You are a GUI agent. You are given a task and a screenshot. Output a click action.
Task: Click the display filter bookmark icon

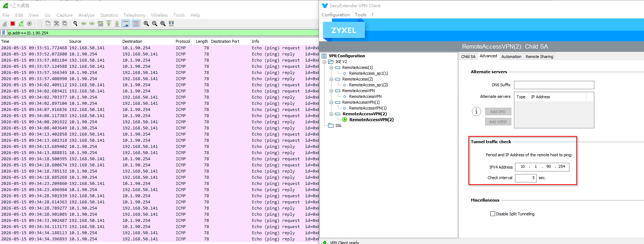tap(4, 33)
